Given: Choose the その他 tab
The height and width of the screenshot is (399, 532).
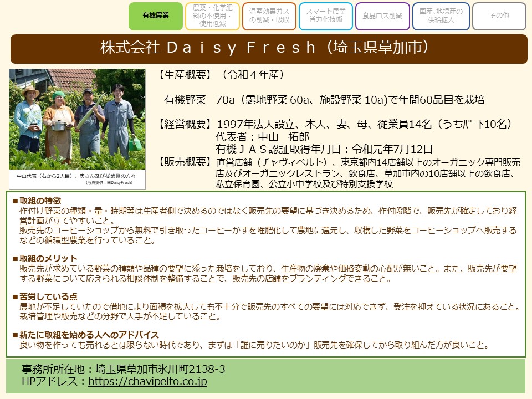Looking at the screenshot, I should pos(499,16).
